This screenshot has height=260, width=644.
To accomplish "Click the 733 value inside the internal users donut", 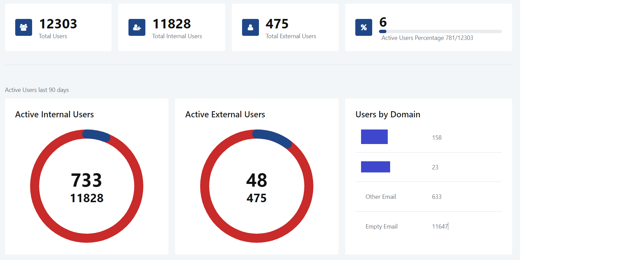I will (x=87, y=180).
